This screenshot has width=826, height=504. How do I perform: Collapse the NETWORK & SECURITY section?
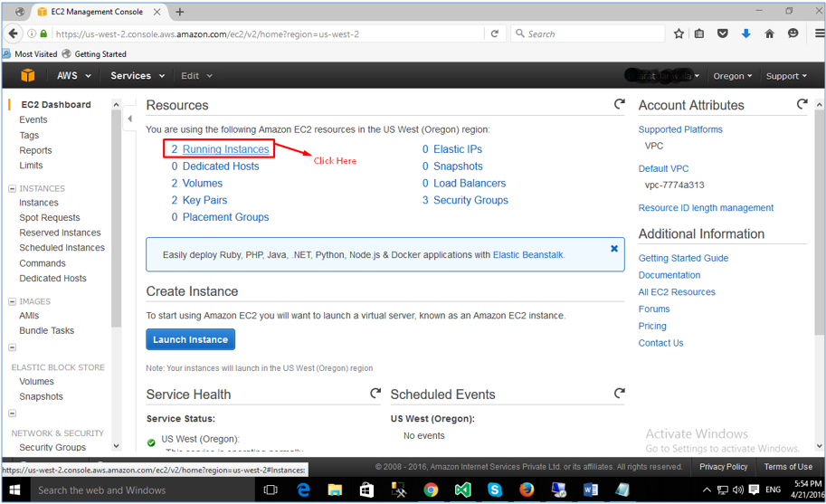(x=12, y=414)
